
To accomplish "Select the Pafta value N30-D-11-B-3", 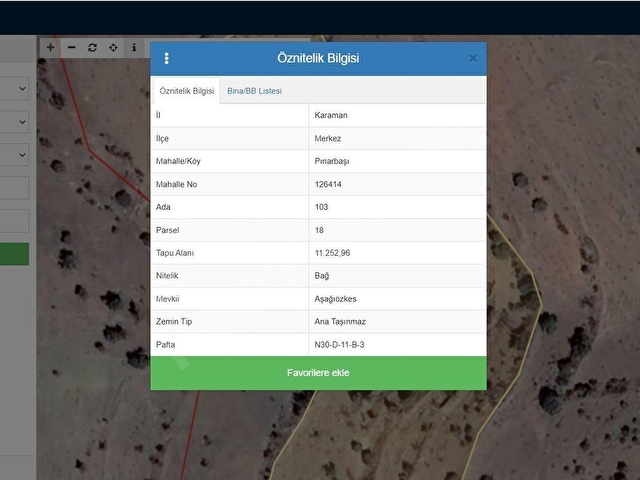I will click(x=398, y=344).
